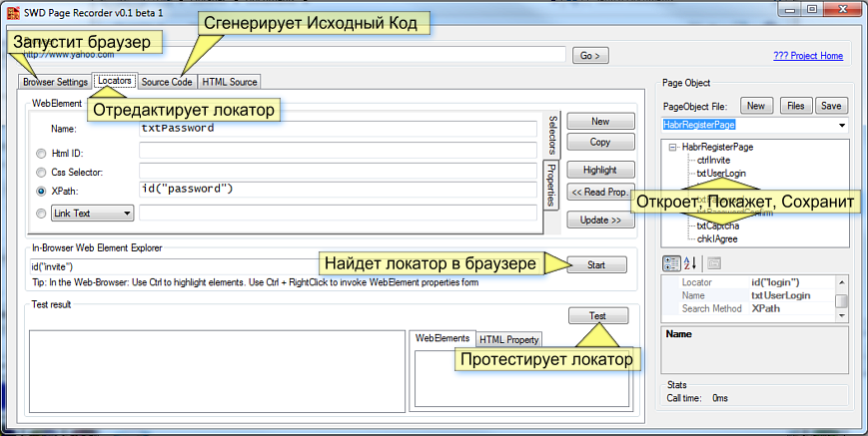Open the Source Code tab
This screenshot has height=436, width=868.
167,82
